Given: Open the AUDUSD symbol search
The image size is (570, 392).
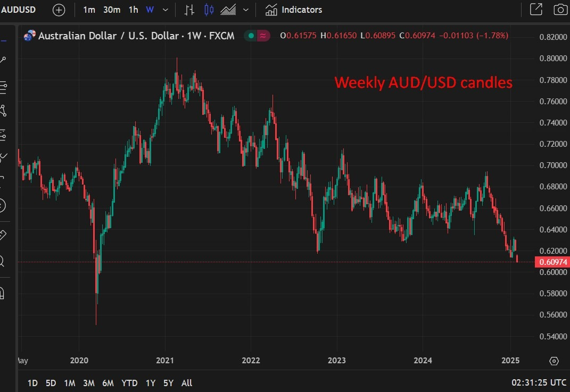Looking at the screenshot, I should pyautogui.click(x=19, y=10).
